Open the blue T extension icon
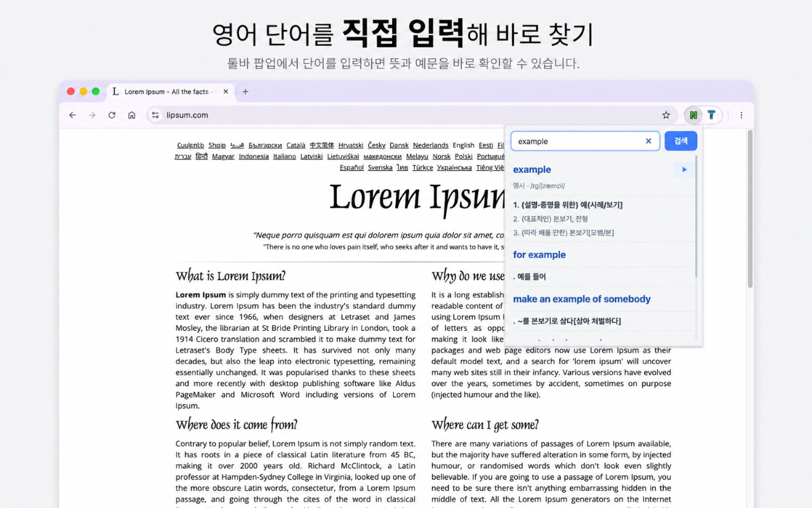Viewport: 812px width, 508px height. (x=711, y=115)
